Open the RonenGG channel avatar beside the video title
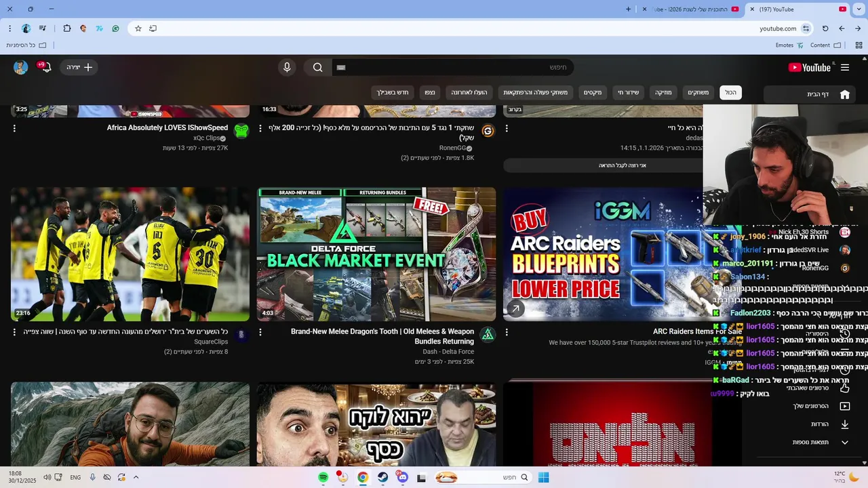 click(488, 131)
